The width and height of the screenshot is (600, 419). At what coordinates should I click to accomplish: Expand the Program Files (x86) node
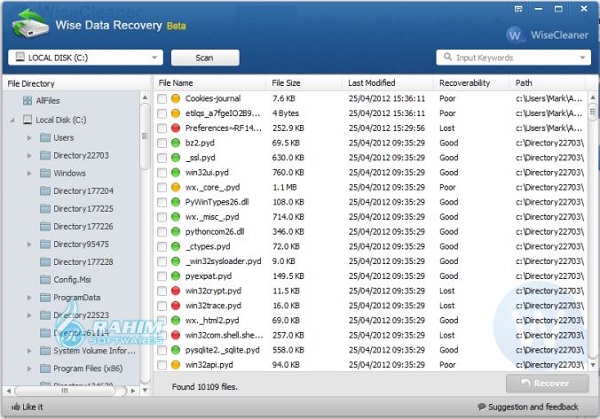point(29,368)
